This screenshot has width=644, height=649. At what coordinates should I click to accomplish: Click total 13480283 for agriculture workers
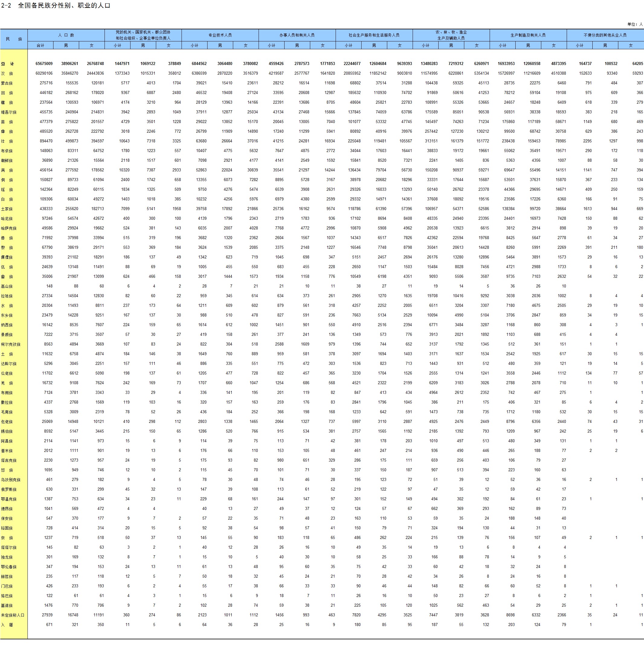429,63
